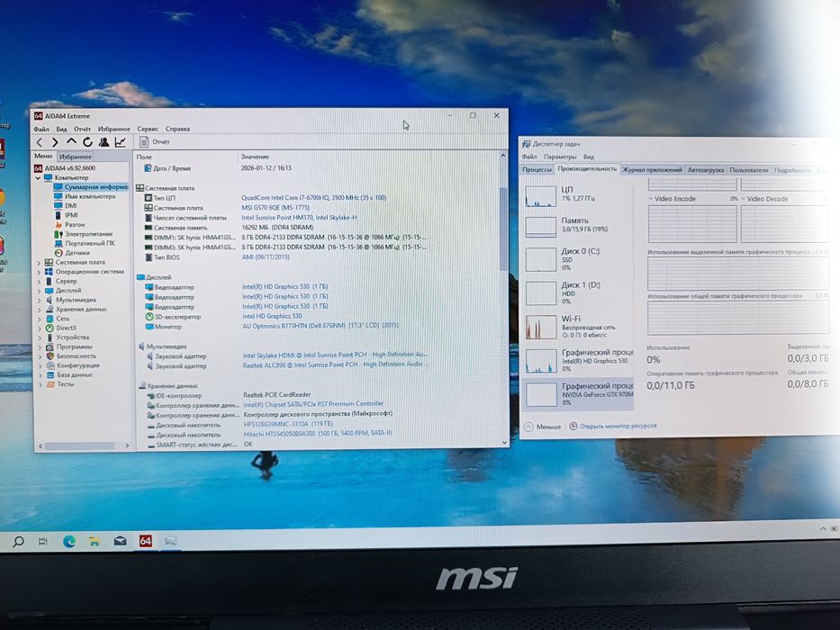Open the Справка menu in AIDA64

pos(177,129)
